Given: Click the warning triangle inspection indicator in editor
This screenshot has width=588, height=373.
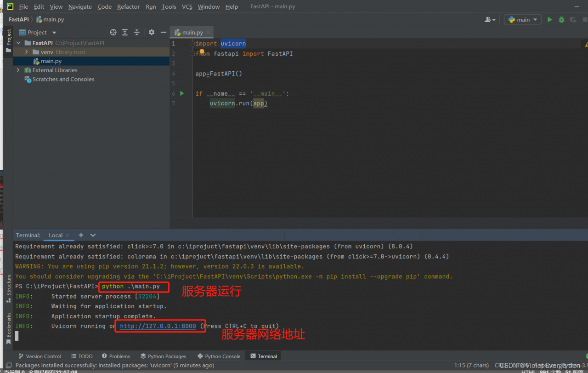Looking at the screenshot, I should pos(586,44).
